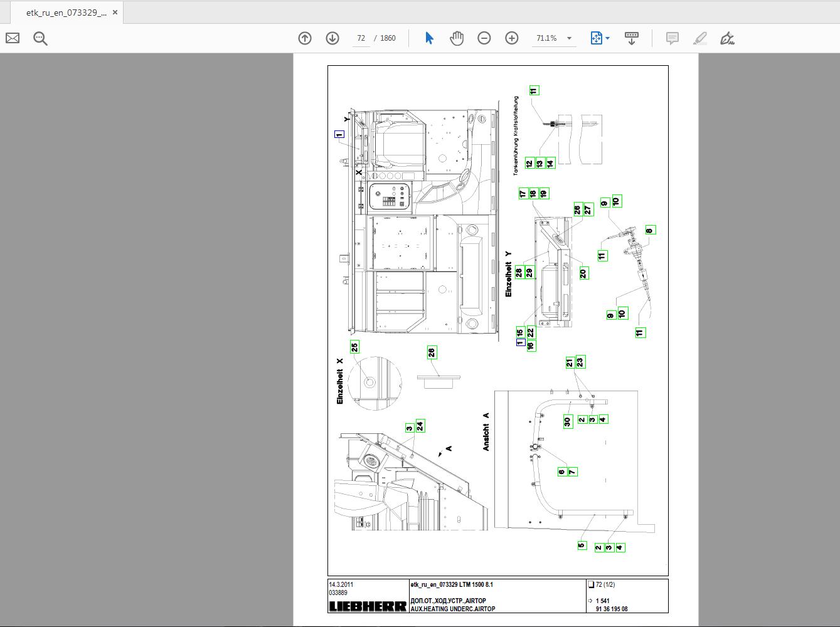Screen dimensions: 840x627
Task: Close the etk_ru_en_073329 tab
Action: coord(115,13)
